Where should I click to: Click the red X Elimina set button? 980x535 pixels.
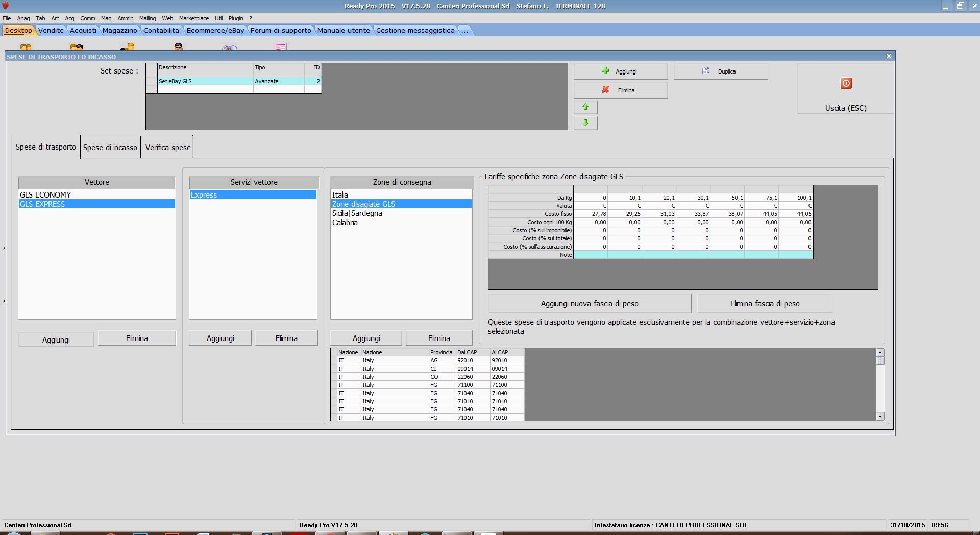620,90
